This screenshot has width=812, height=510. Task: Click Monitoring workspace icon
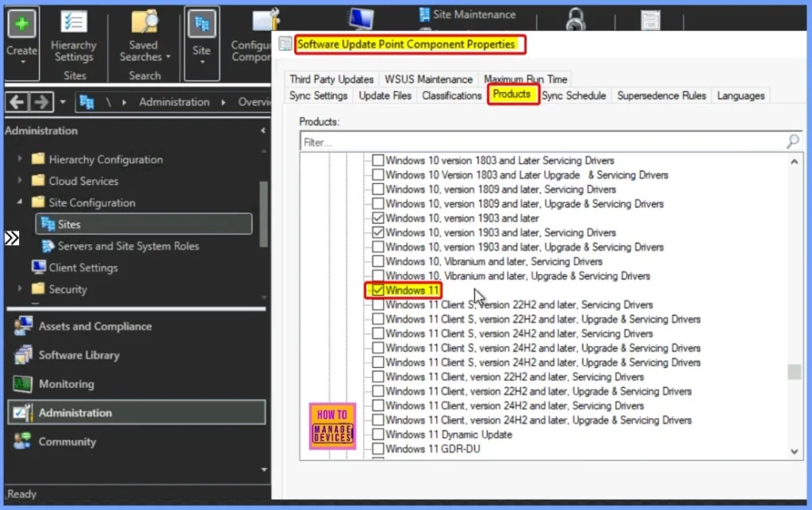pos(23,384)
